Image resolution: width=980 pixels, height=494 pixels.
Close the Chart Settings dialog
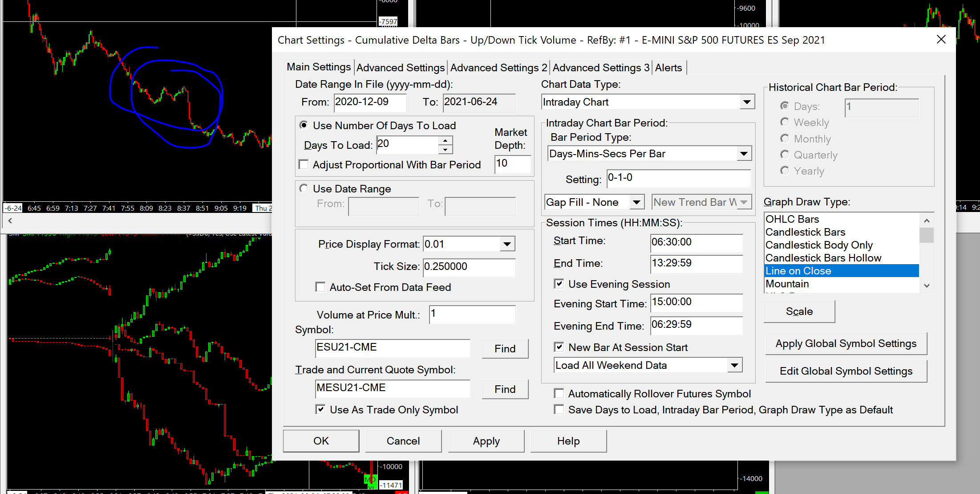(941, 40)
